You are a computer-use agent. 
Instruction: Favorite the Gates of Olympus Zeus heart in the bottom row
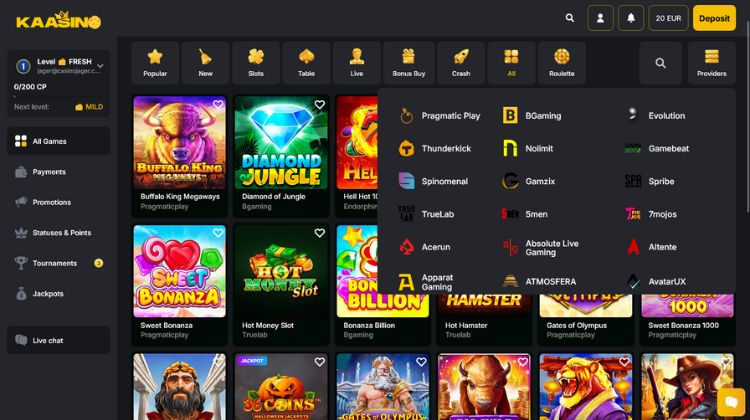(421, 362)
